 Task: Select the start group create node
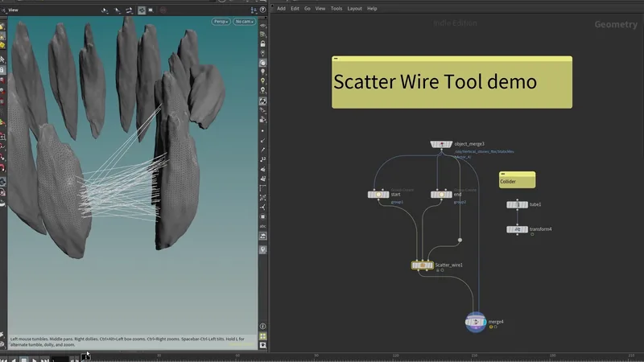click(x=378, y=195)
